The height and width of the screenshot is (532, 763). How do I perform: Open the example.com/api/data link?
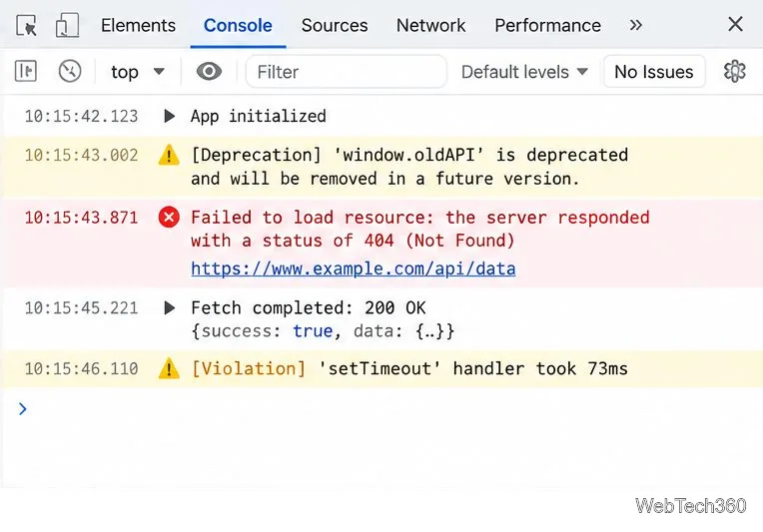click(x=354, y=268)
